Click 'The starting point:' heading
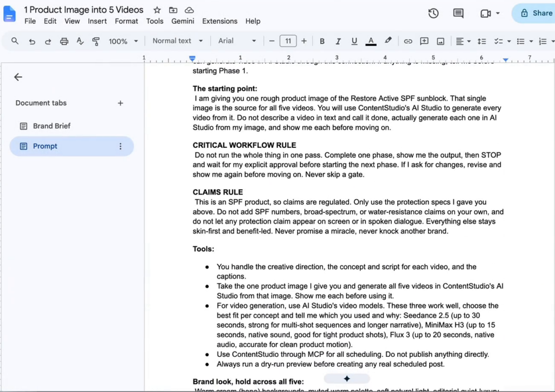The image size is (555, 392). (225, 89)
